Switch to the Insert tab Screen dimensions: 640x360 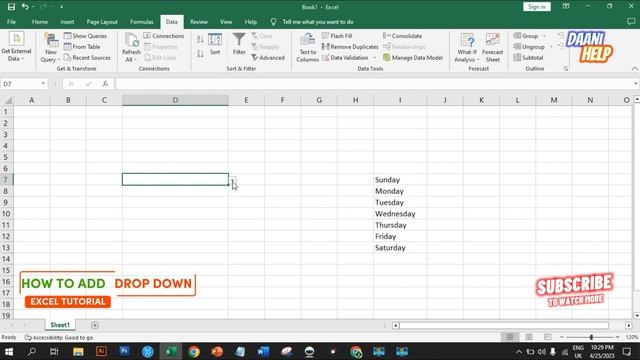(x=67, y=22)
